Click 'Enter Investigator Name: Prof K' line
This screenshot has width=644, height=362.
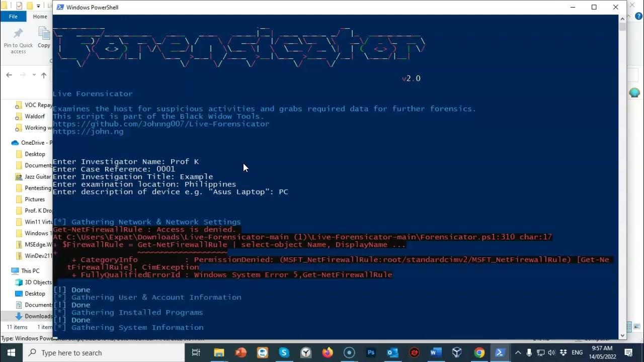[126, 161]
